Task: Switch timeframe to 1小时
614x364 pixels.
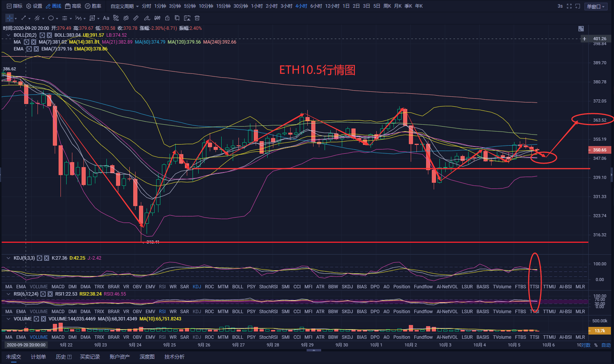Action: click(257, 6)
